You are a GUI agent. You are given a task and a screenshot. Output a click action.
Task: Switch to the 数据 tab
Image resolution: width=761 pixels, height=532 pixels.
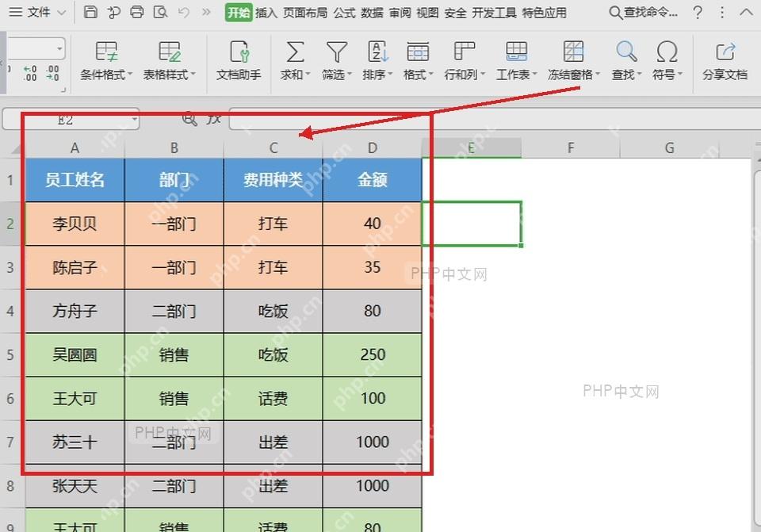pyautogui.click(x=373, y=13)
